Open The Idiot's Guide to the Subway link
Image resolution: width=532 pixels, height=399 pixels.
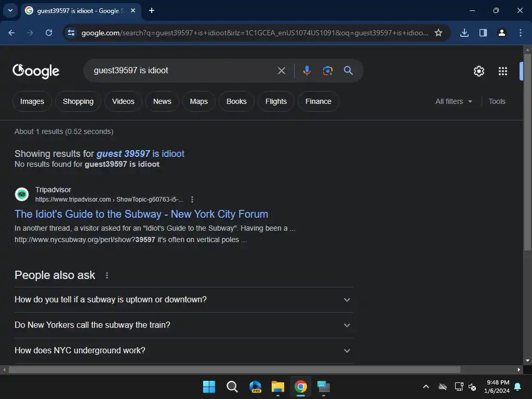click(x=141, y=214)
